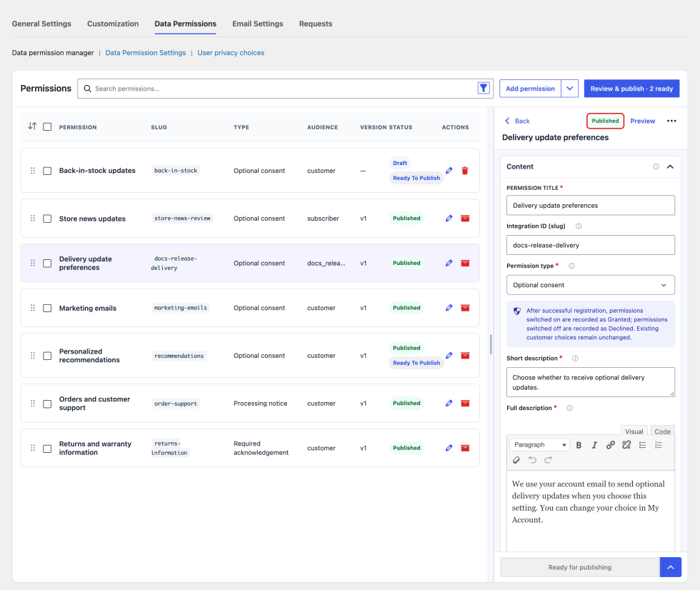Click Content section info icon
This screenshot has height=590, width=700.
(656, 166)
